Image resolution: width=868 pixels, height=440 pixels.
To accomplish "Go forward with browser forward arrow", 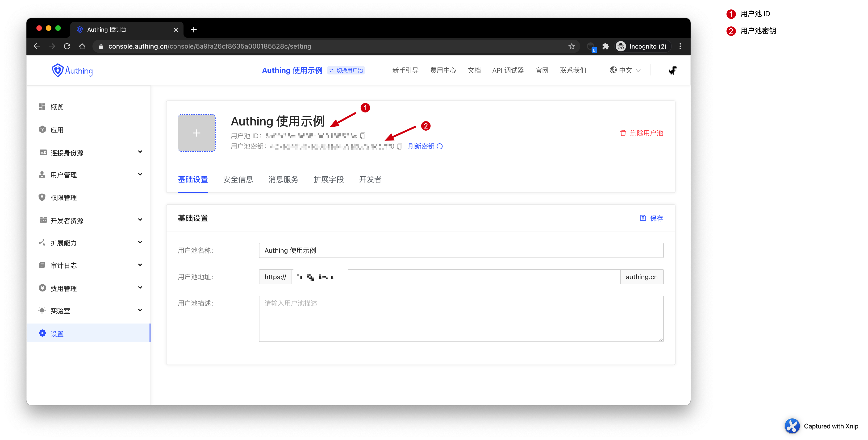I will click(x=52, y=46).
